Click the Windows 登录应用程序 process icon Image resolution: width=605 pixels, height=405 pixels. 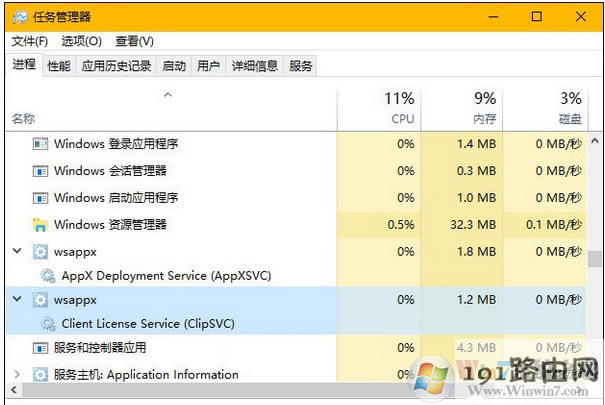click(x=40, y=144)
